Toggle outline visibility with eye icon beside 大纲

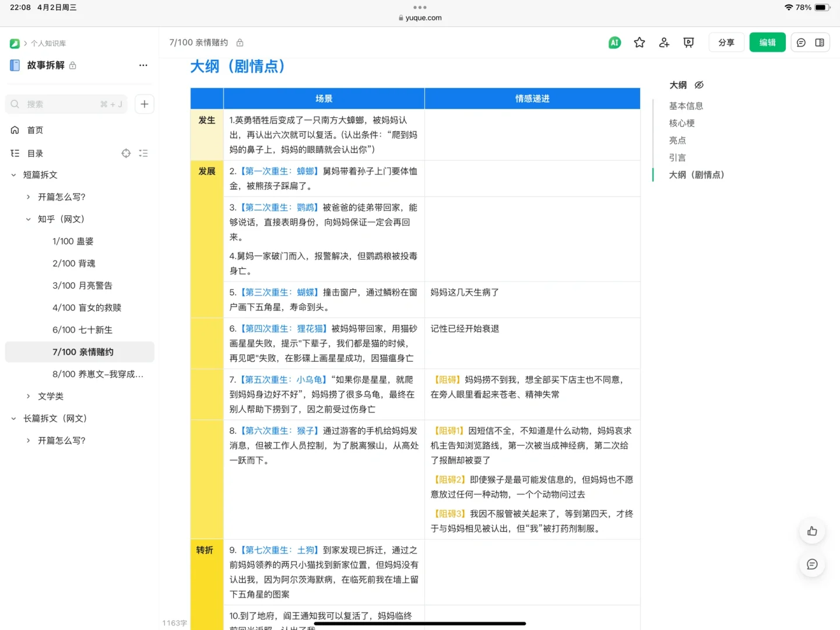[698, 85]
